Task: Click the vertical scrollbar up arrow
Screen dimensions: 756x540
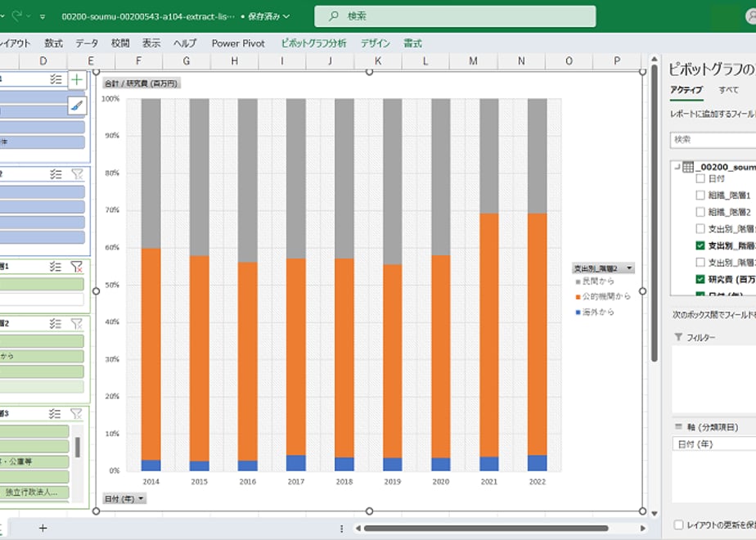Action: [x=655, y=59]
